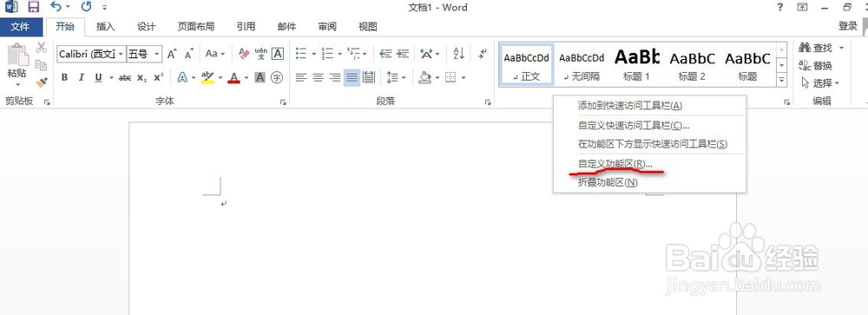868x315 pixels.
Task: Switch to the 设计 (Design) tab
Action: (146, 27)
